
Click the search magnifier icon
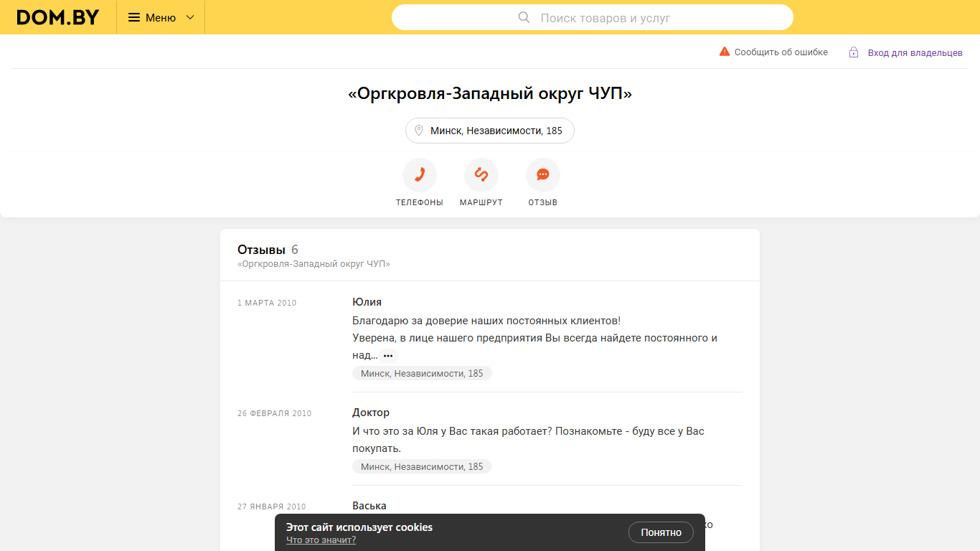pos(524,17)
